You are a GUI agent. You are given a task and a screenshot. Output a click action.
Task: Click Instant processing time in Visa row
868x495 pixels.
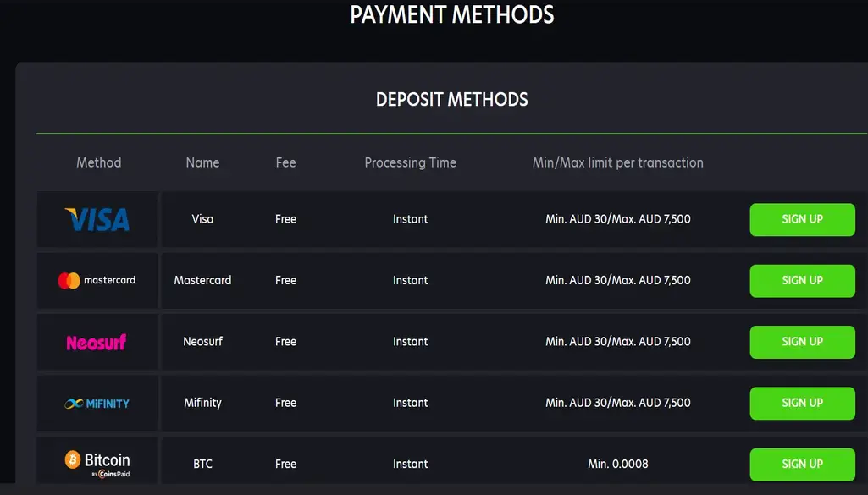[x=410, y=219]
